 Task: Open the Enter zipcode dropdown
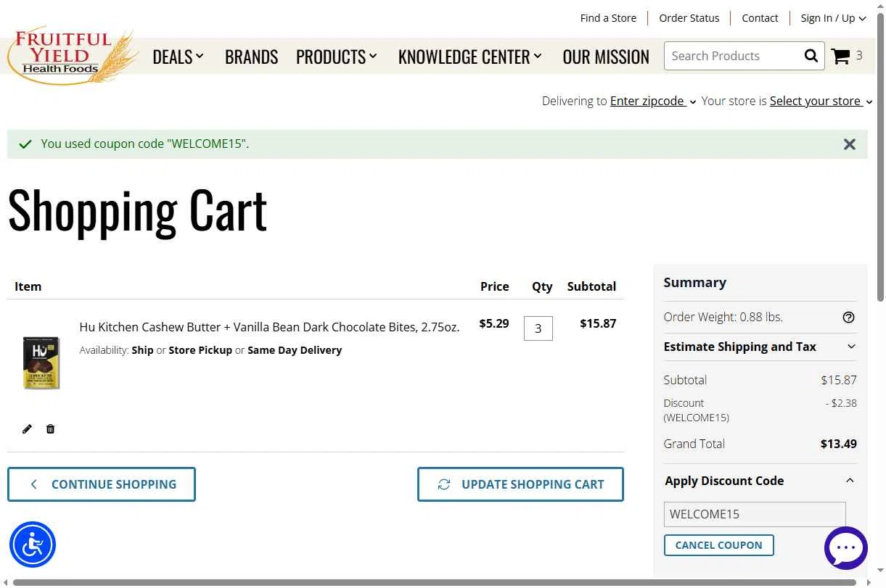pyautogui.click(x=653, y=101)
